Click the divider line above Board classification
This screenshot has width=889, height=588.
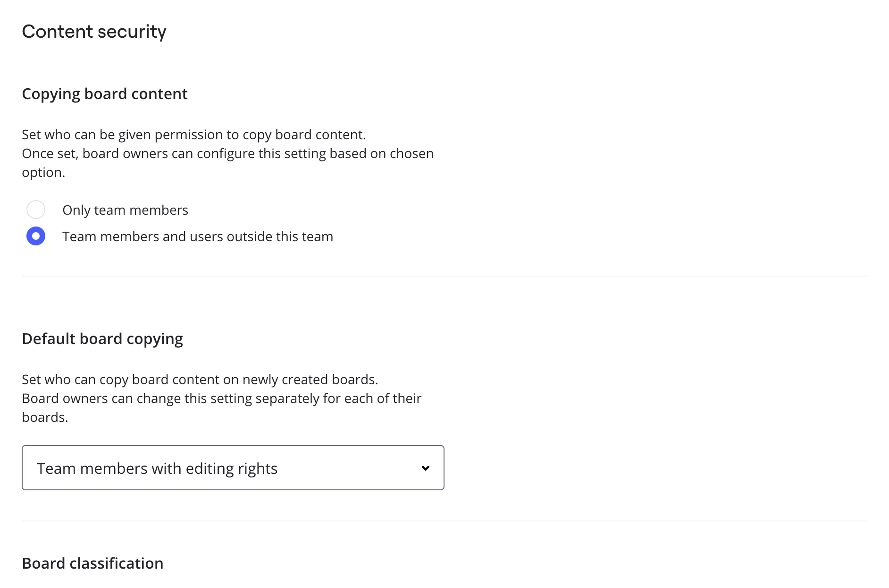click(444, 521)
